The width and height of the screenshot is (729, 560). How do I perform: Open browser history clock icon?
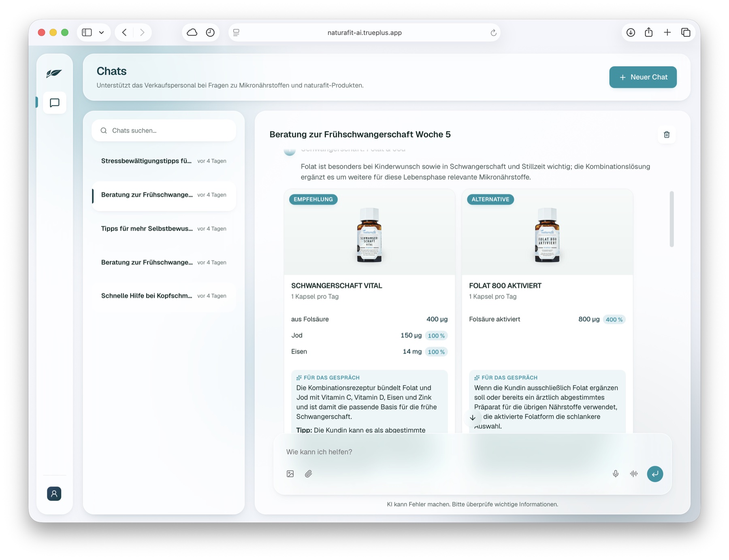210,32
